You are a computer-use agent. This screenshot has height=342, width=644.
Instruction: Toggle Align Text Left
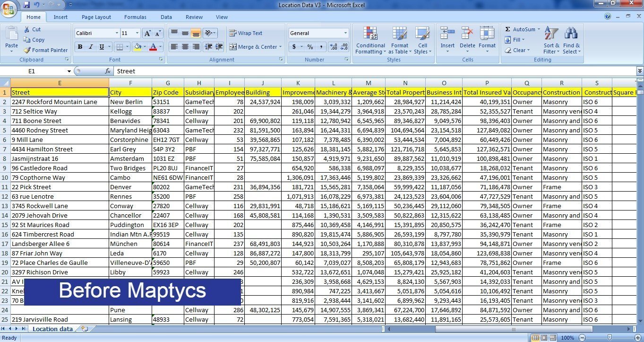(x=174, y=47)
